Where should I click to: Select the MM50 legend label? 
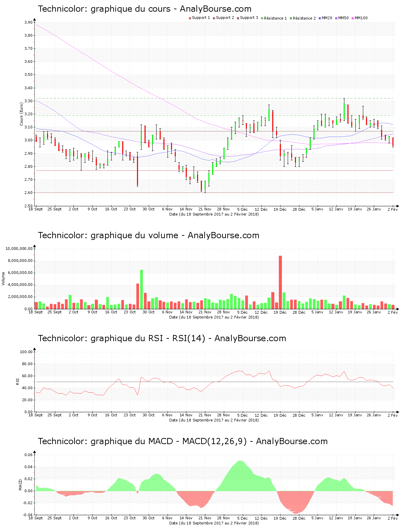tap(343, 18)
